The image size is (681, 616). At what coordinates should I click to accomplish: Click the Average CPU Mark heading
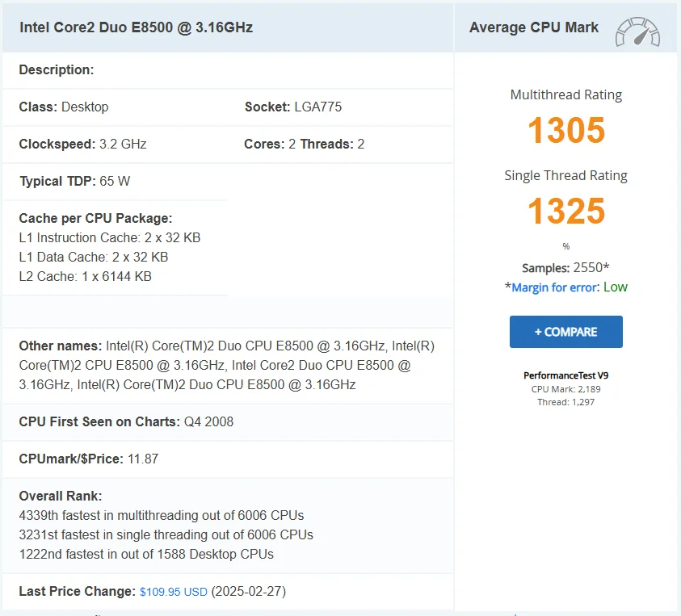pyautogui.click(x=534, y=27)
